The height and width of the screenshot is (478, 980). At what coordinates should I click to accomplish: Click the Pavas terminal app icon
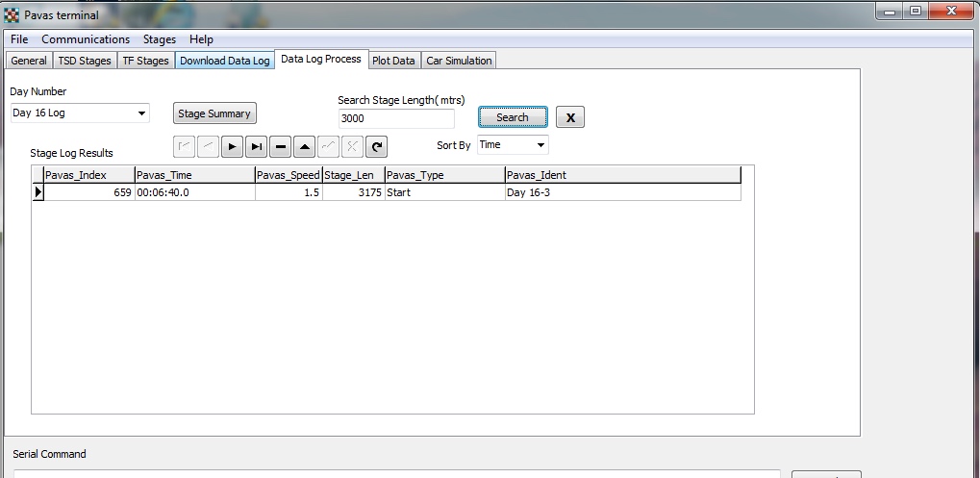(12, 14)
